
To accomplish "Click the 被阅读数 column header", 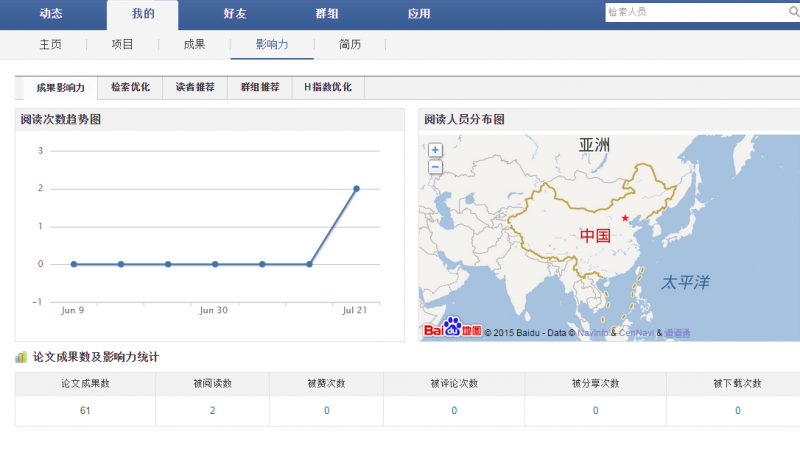I will (x=212, y=383).
